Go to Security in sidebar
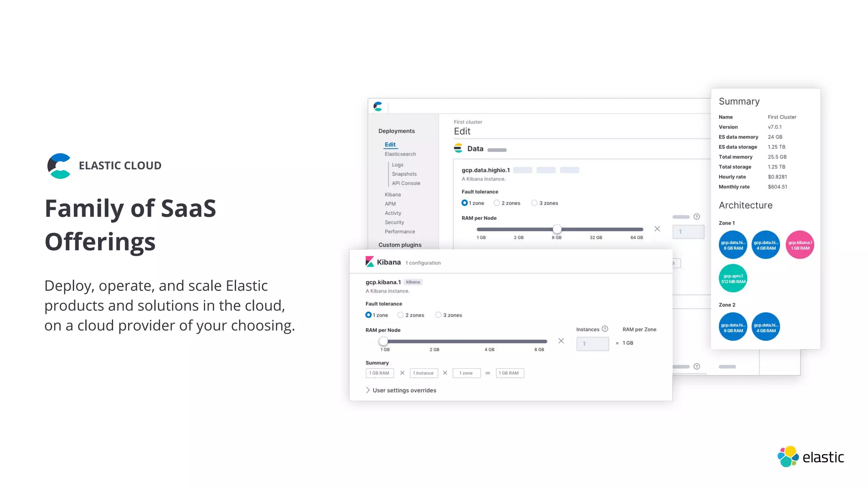The width and height of the screenshot is (868, 488). [394, 222]
